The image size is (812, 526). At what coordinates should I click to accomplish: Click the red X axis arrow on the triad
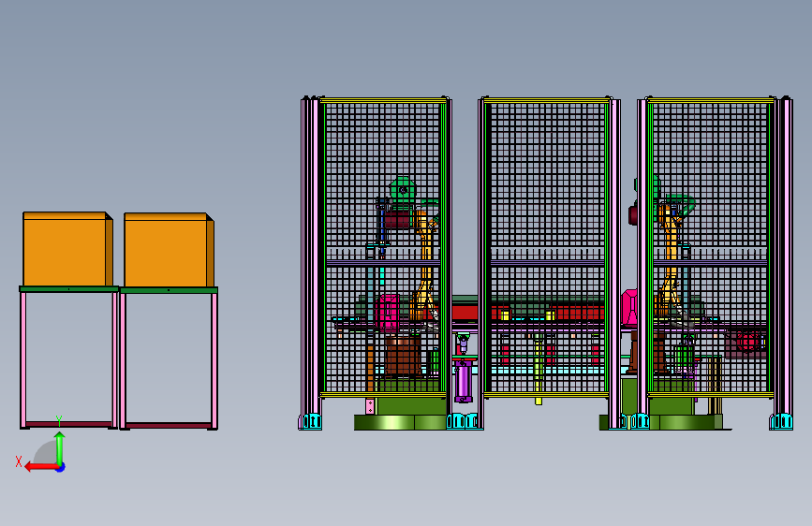point(41,467)
